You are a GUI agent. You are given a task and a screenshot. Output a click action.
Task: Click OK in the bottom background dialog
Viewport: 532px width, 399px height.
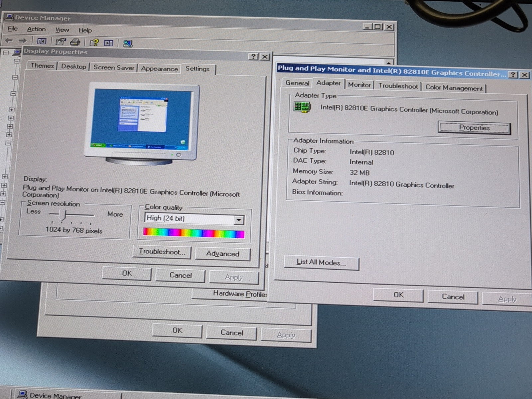tap(177, 331)
